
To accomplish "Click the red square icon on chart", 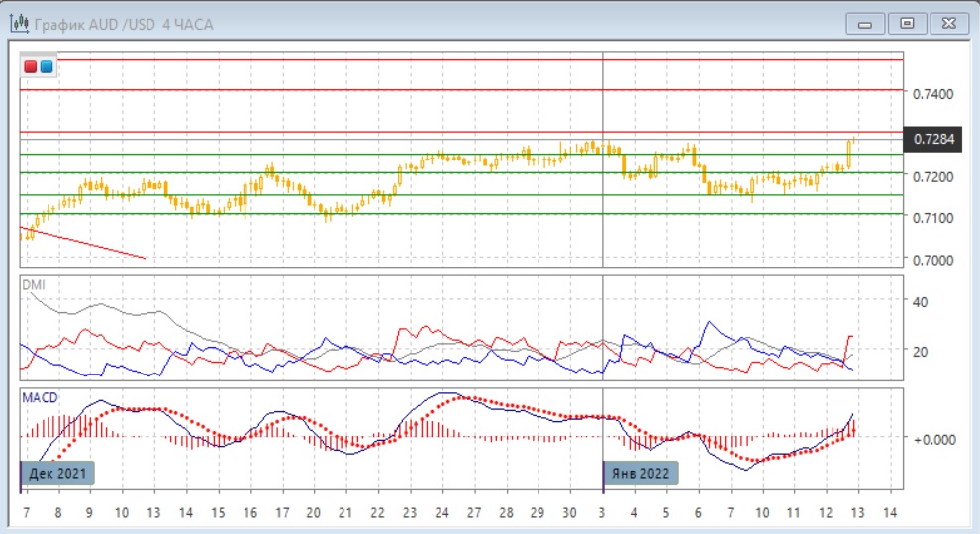I will pyautogui.click(x=32, y=67).
